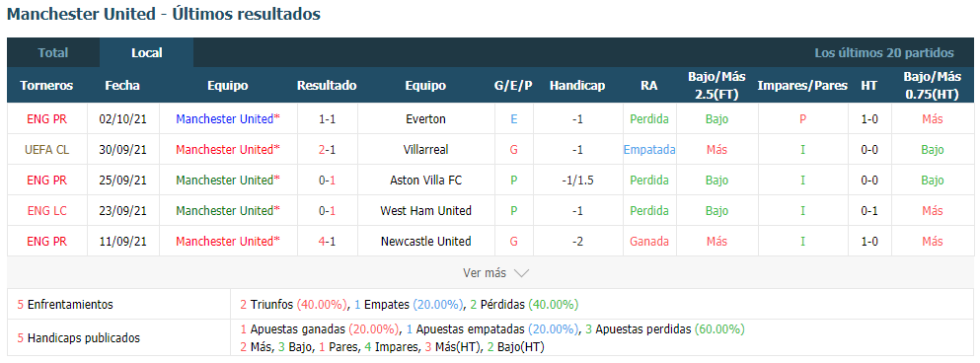Open West Ham United team link
The height and width of the screenshot is (363, 980).
pos(425,210)
